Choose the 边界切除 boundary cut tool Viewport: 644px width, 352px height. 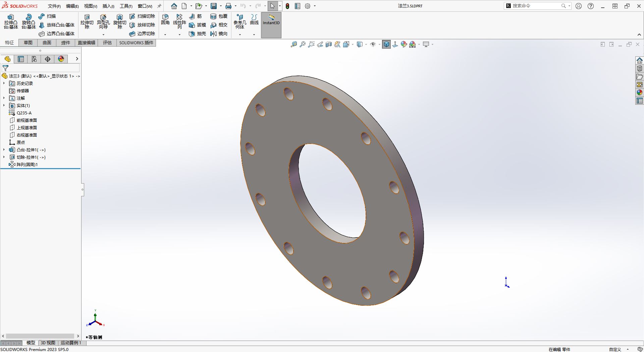coord(142,34)
